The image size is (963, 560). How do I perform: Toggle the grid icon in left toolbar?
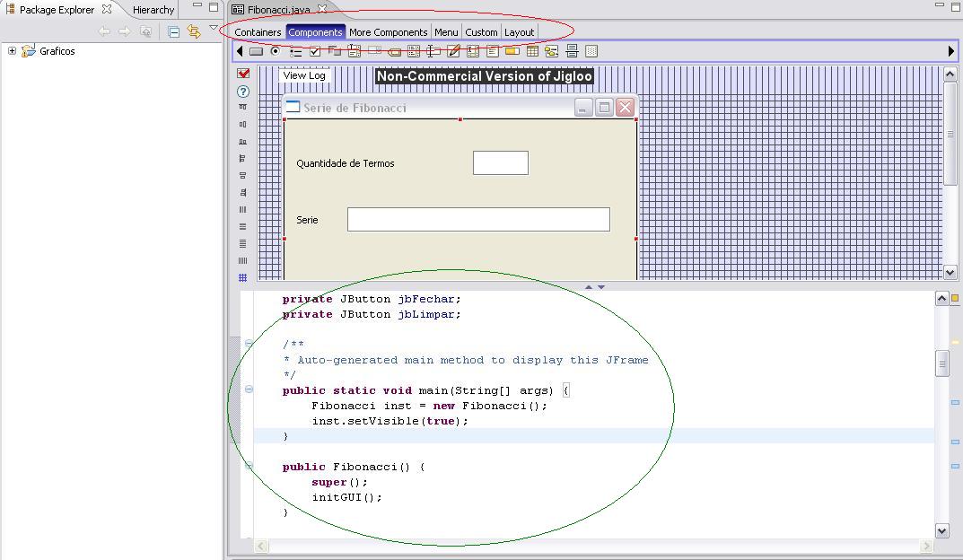pyautogui.click(x=243, y=278)
